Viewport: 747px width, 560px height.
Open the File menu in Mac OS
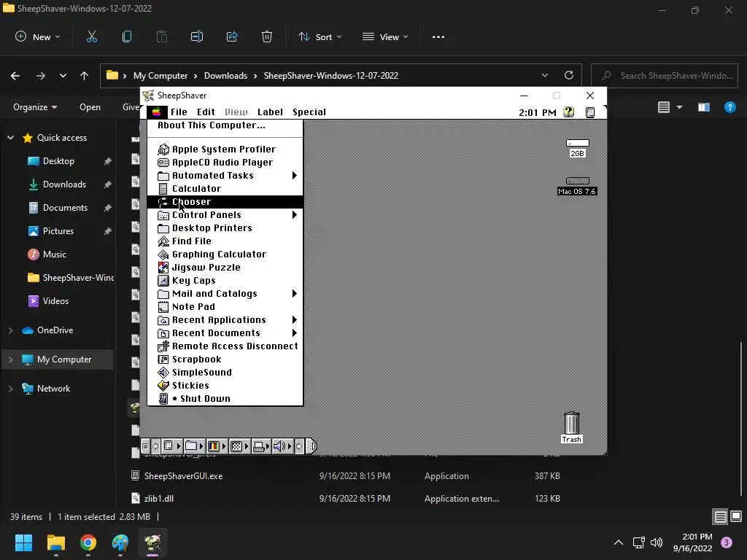coord(179,112)
